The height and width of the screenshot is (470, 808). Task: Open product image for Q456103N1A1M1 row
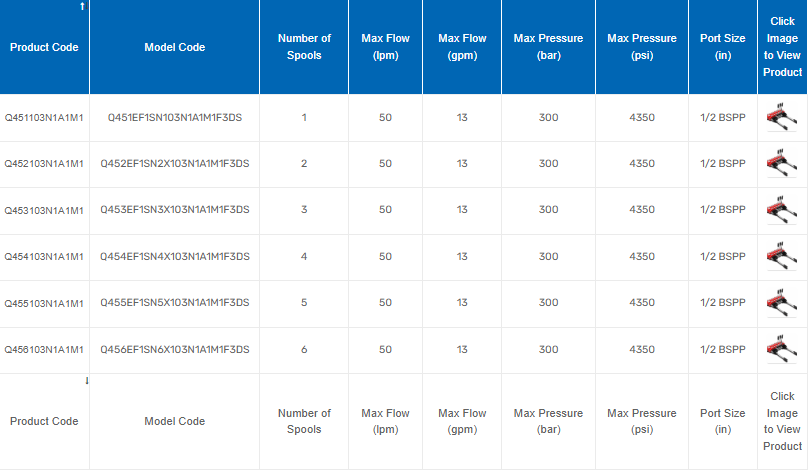(x=782, y=349)
